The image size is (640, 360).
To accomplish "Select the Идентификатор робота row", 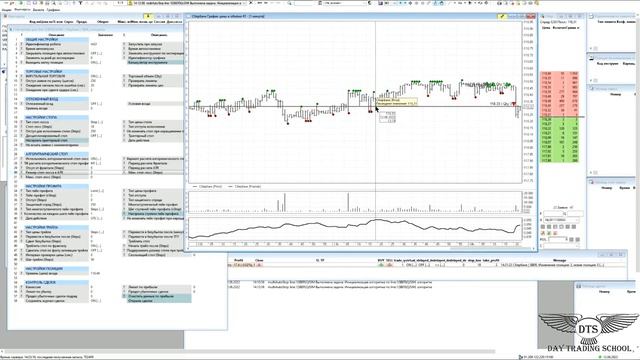I will [x=56, y=44].
